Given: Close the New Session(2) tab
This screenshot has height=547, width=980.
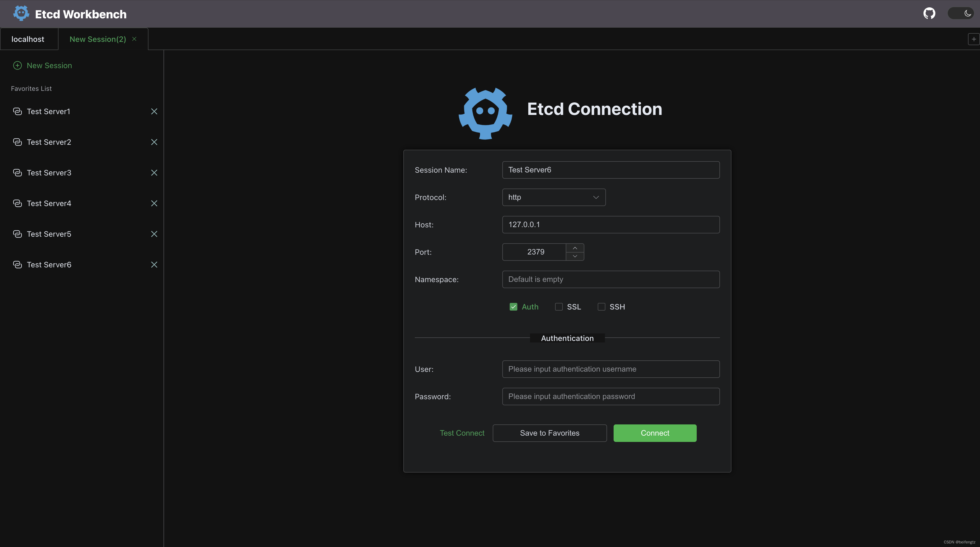Looking at the screenshot, I should (x=134, y=39).
